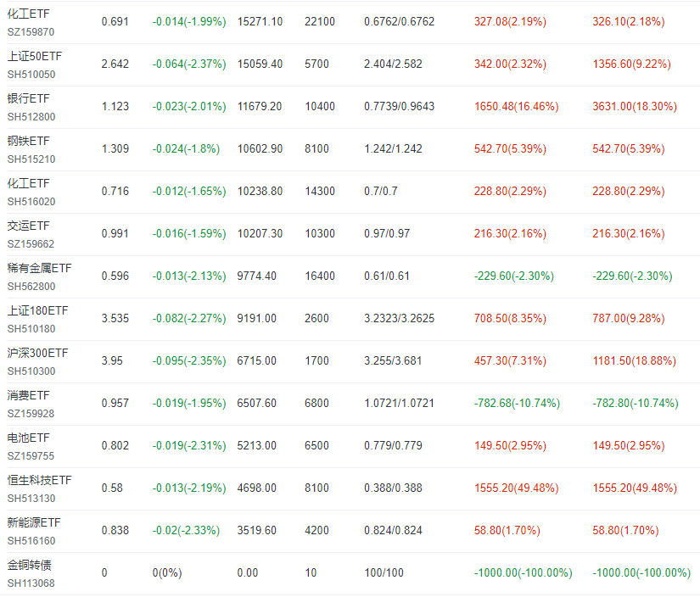700x597 pixels.
Task: Click cost value 0.7739/0.9643
Action: click(x=399, y=107)
